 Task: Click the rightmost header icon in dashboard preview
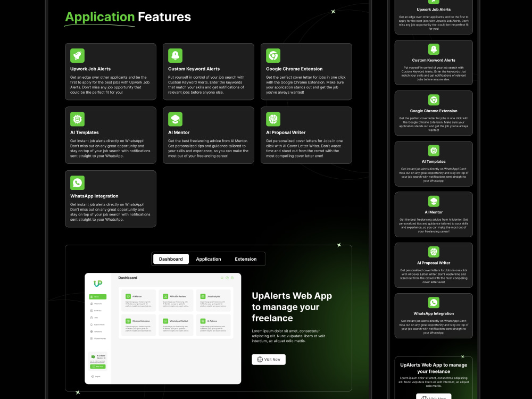click(x=232, y=278)
